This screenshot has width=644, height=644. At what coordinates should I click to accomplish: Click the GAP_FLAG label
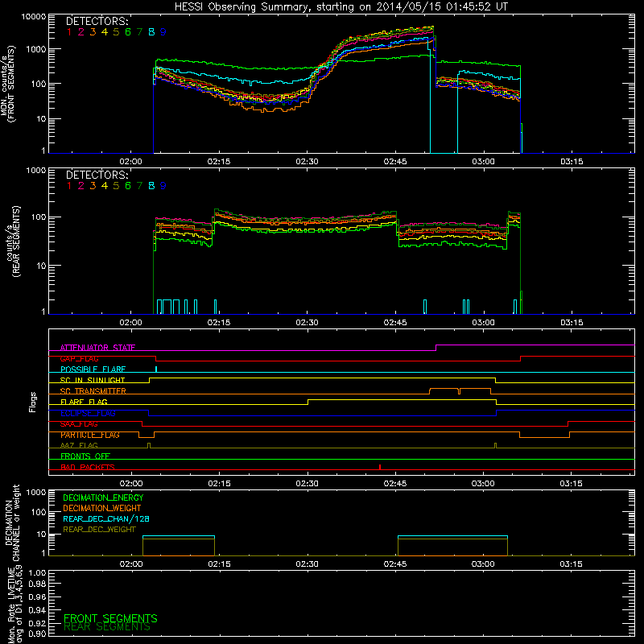79,358
